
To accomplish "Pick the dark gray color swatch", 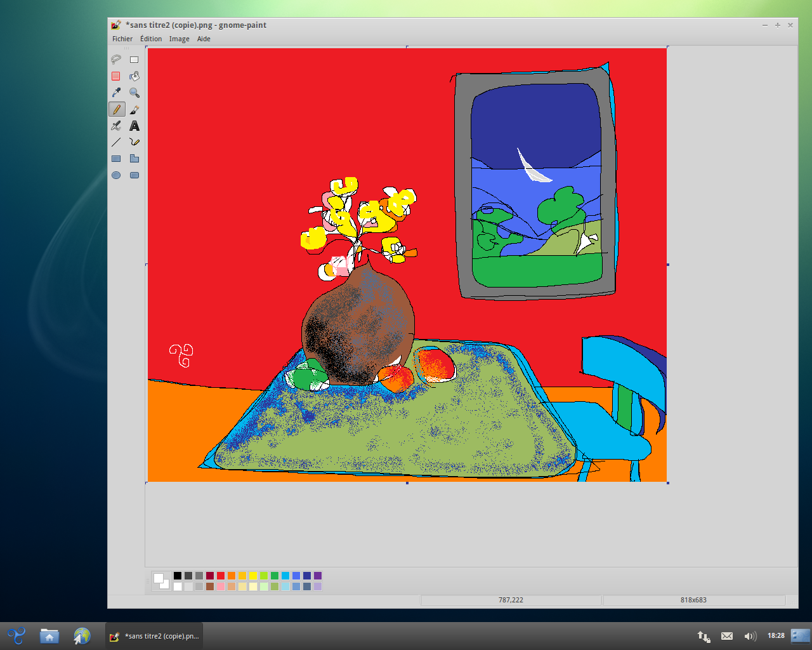I will point(188,576).
